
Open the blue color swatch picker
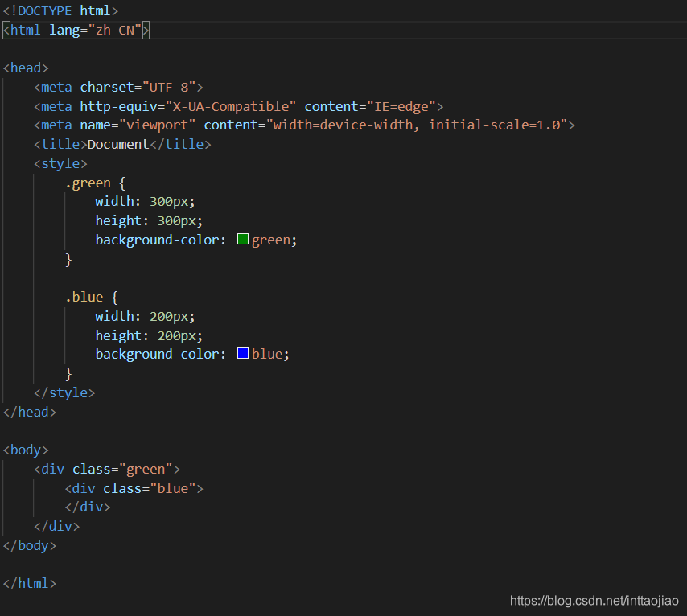click(x=243, y=353)
